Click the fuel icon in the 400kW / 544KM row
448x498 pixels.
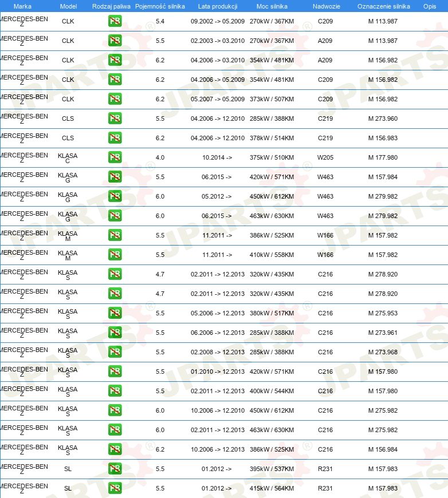coord(115,391)
